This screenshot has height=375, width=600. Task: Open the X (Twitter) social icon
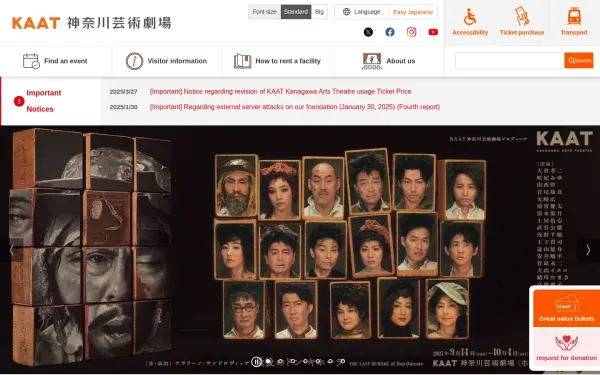[x=368, y=32]
